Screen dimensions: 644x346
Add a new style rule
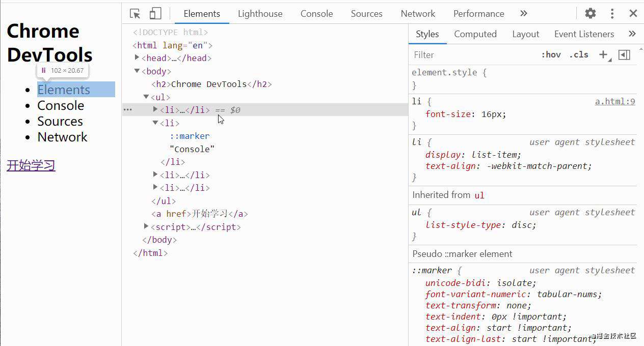604,55
